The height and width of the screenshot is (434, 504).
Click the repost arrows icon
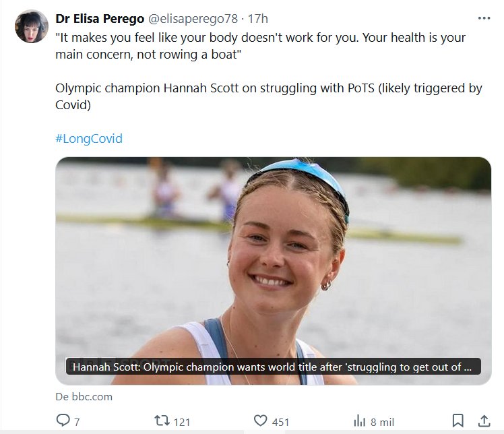pyautogui.click(x=162, y=421)
